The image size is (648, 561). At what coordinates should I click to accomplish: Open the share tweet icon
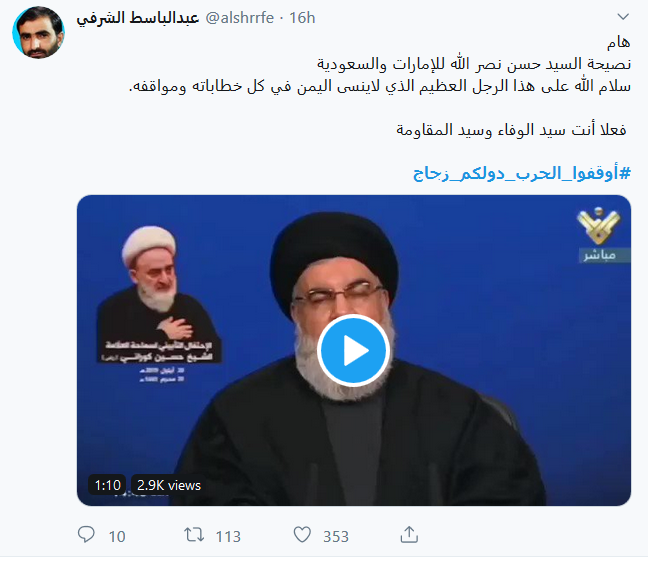click(409, 535)
